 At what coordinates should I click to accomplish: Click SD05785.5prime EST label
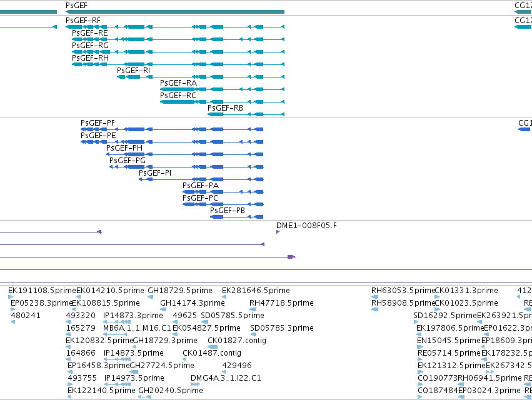click(x=233, y=316)
